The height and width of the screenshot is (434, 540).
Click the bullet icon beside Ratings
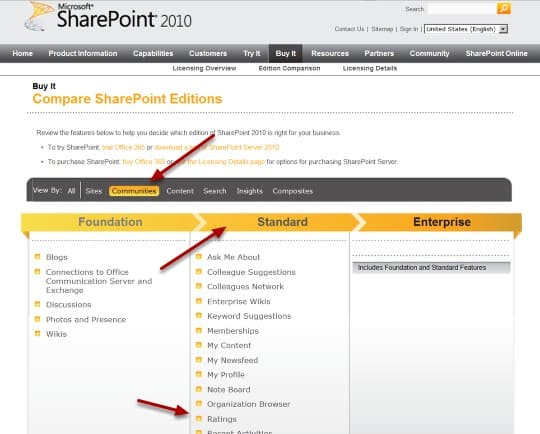tap(199, 418)
